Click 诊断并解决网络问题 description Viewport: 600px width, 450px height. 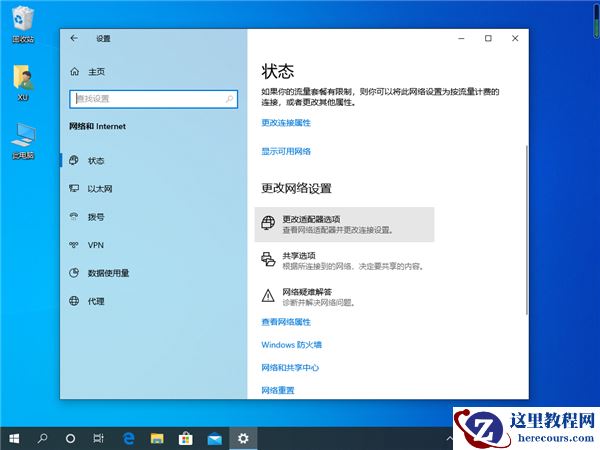318,303
